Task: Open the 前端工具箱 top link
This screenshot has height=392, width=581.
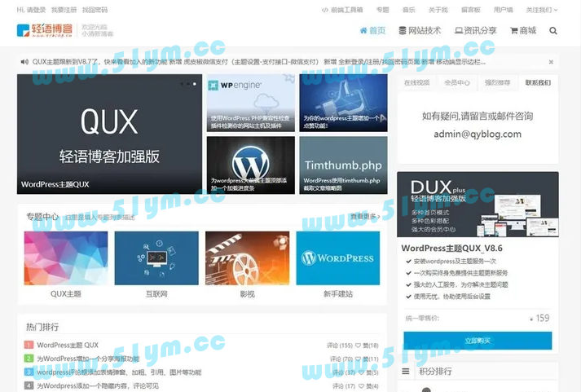Action: (x=342, y=10)
